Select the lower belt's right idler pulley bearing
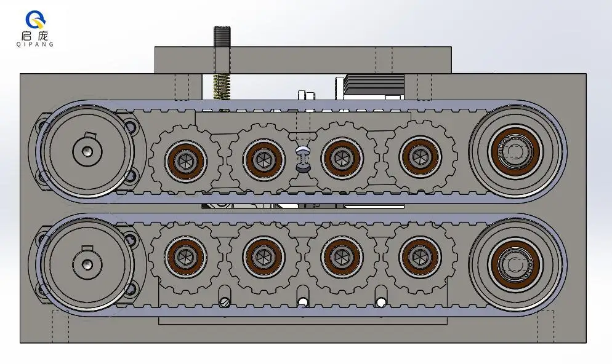 click(515, 264)
